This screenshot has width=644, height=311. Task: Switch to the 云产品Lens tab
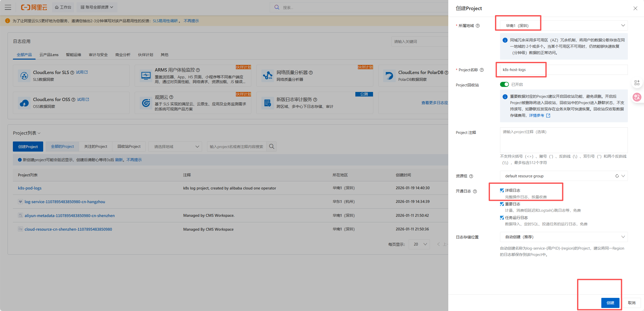[49, 55]
